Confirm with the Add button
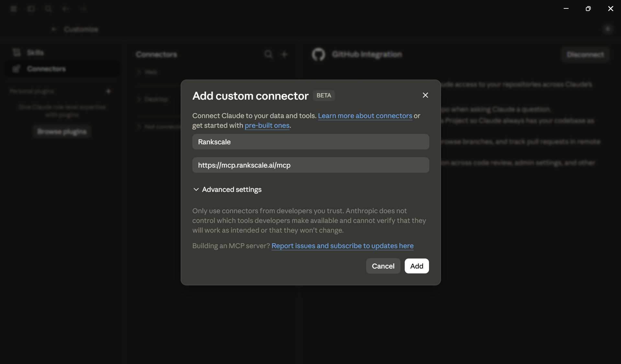Viewport: 621px width, 364px height. (417, 266)
